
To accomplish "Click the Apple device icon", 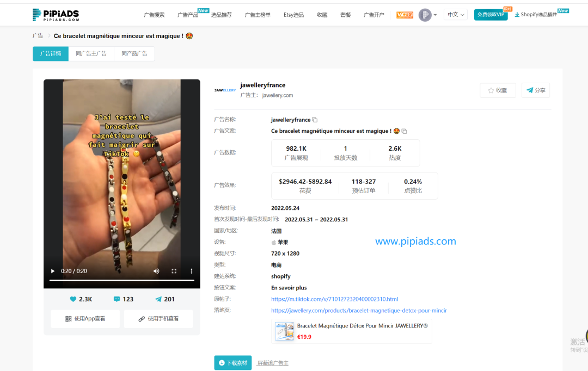I will [x=274, y=243].
